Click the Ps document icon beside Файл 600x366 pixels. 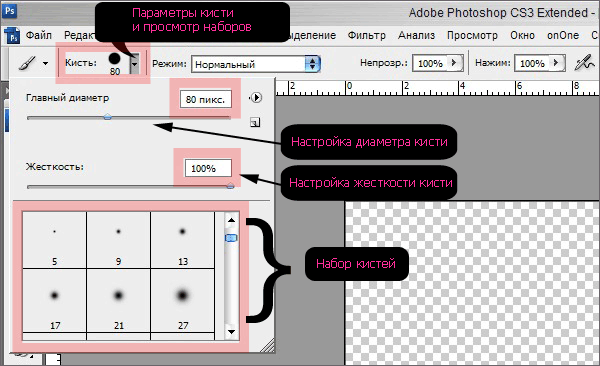click(12, 36)
